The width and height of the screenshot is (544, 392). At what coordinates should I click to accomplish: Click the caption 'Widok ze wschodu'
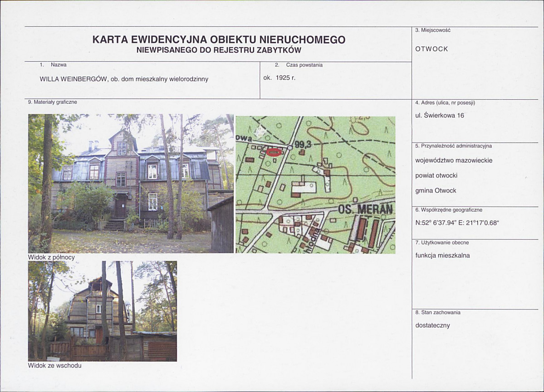(x=55, y=366)
